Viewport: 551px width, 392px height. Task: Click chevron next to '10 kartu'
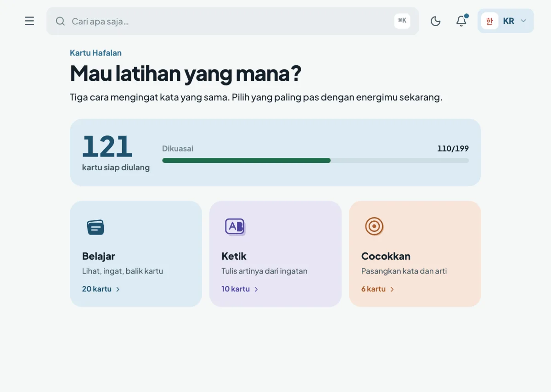pyautogui.click(x=256, y=289)
